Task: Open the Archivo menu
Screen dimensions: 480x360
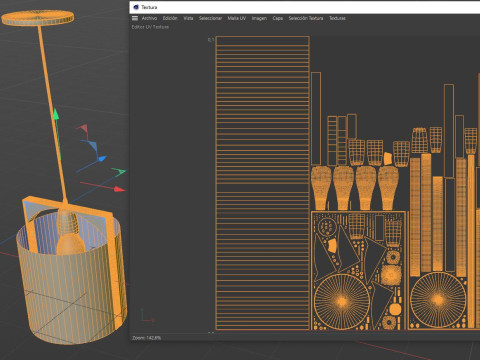Action: pos(149,18)
